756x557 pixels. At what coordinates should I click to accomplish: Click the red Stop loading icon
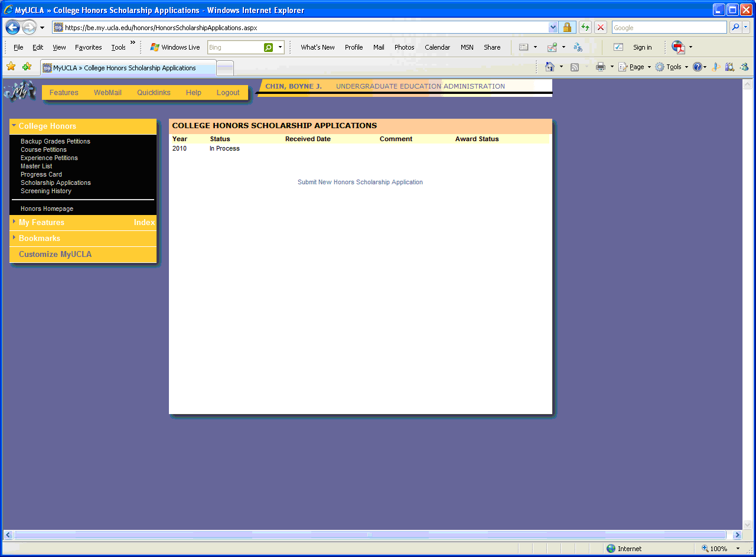point(601,28)
